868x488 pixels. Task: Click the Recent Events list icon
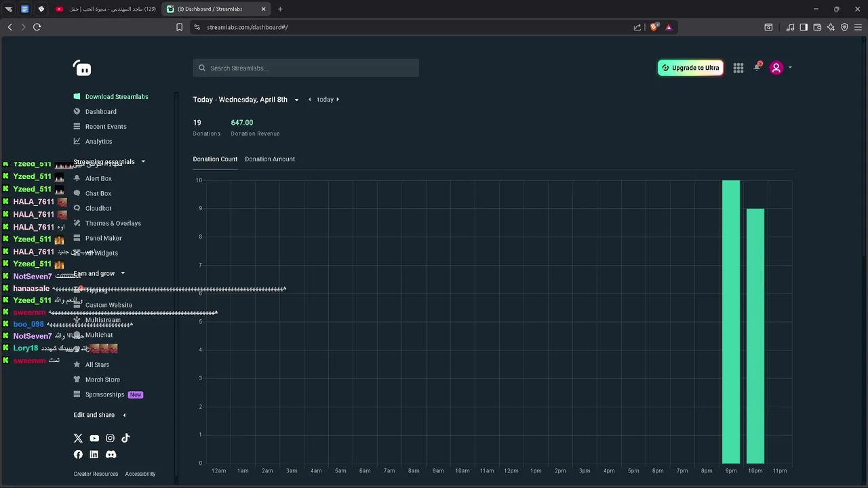(x=77, y=126)
